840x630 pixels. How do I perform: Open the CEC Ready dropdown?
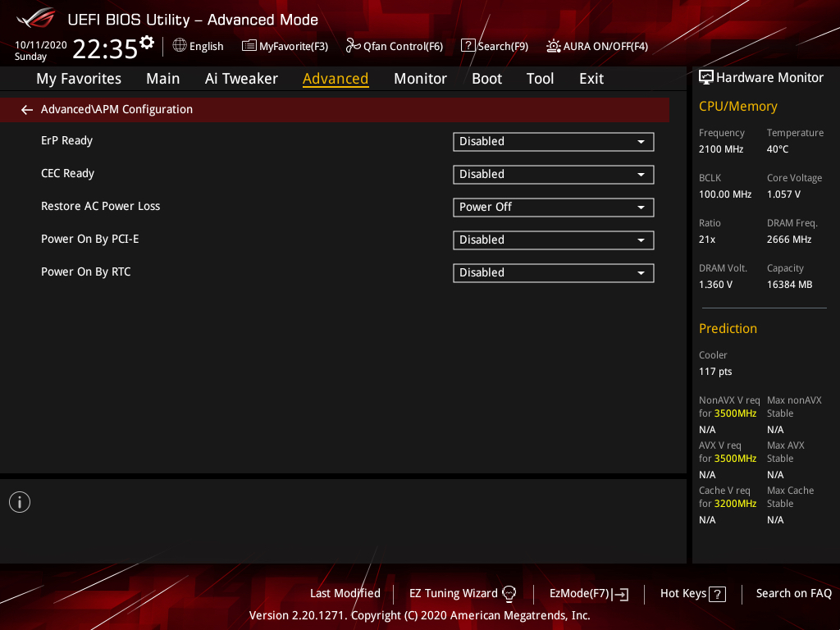tap(554, 175)
